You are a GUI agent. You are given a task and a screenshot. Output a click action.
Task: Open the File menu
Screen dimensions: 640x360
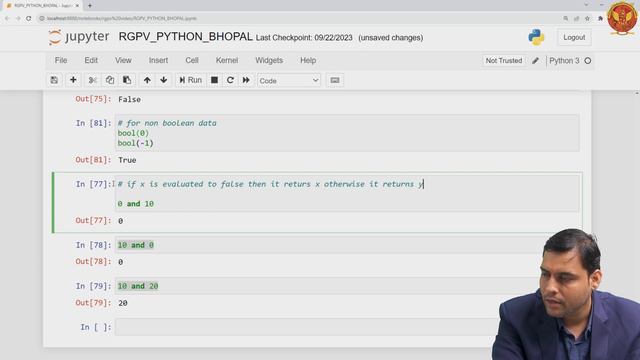(61, 60)
